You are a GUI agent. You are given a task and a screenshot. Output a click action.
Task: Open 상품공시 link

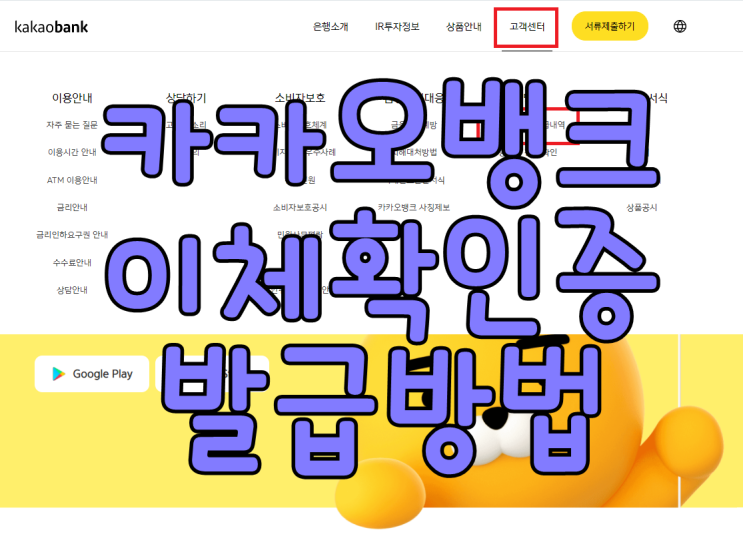click(642, 208)
